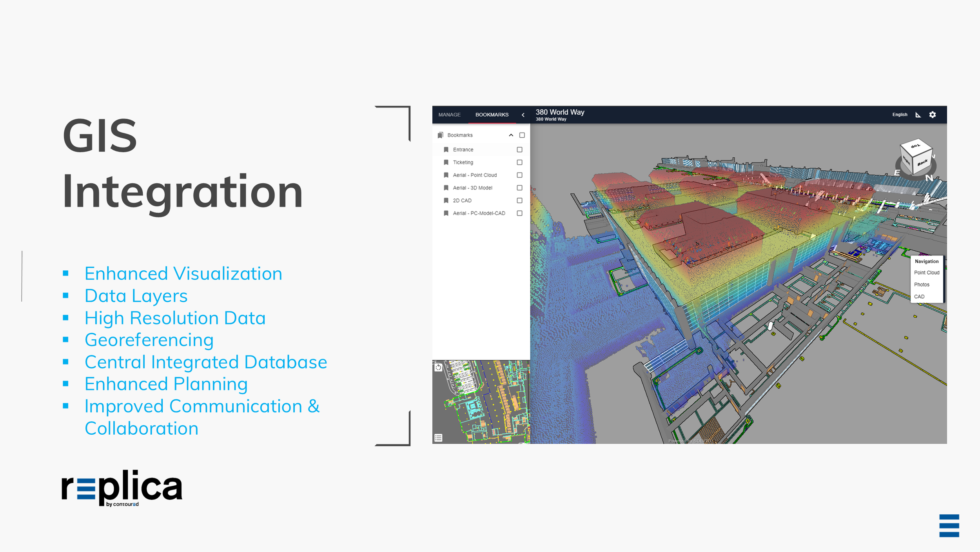Select the Bookmarks tab
This screenshot has height=552, width=980.
(x=492, y=115)
